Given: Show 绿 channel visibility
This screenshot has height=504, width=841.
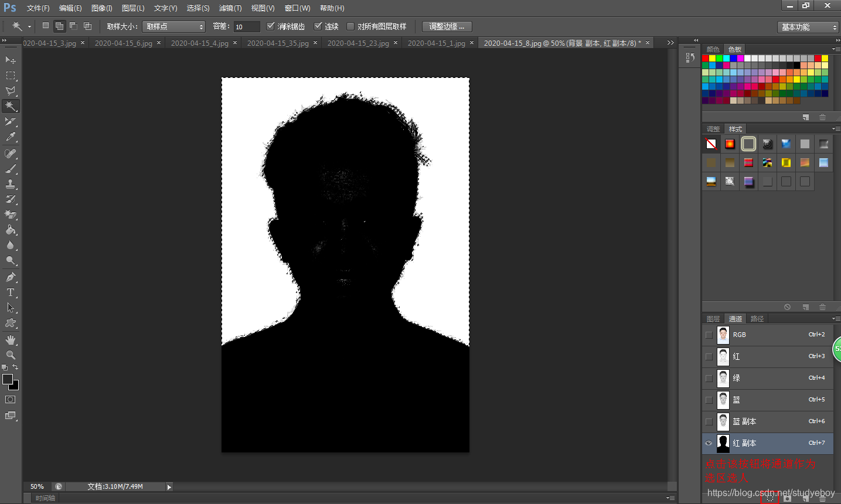Looking at the screenshot, I should pyautogui.click(x=709, y=378).
